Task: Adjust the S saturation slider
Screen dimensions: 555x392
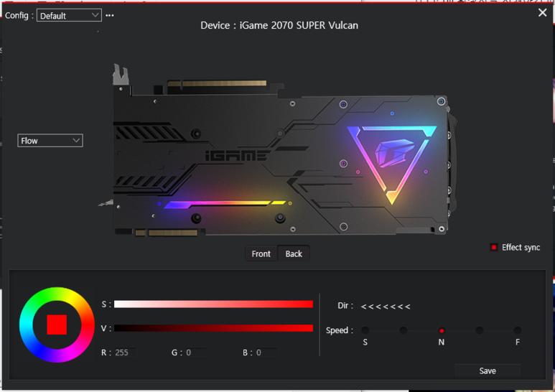Action: coord(213,304)
